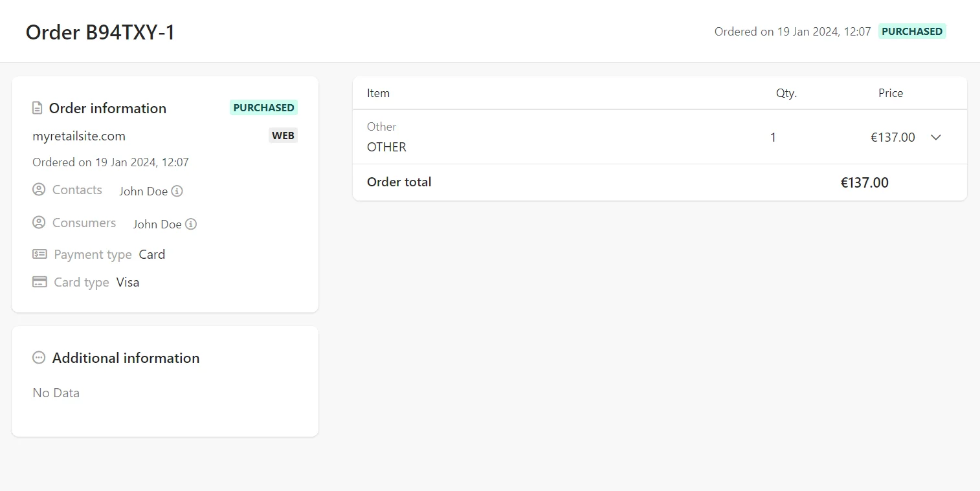The width and height of the screenshot is (980, 491).
Task: Click the Payment type label
Action: (93, 254)
